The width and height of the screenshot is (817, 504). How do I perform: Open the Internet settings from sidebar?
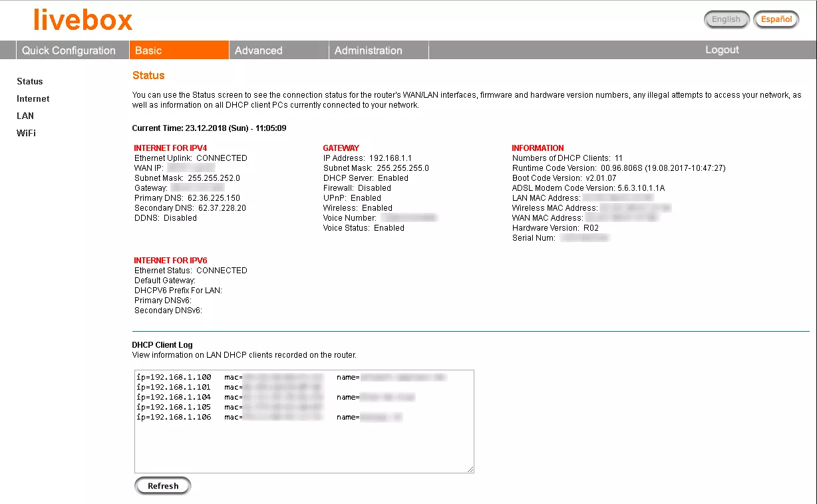(33, 98)
